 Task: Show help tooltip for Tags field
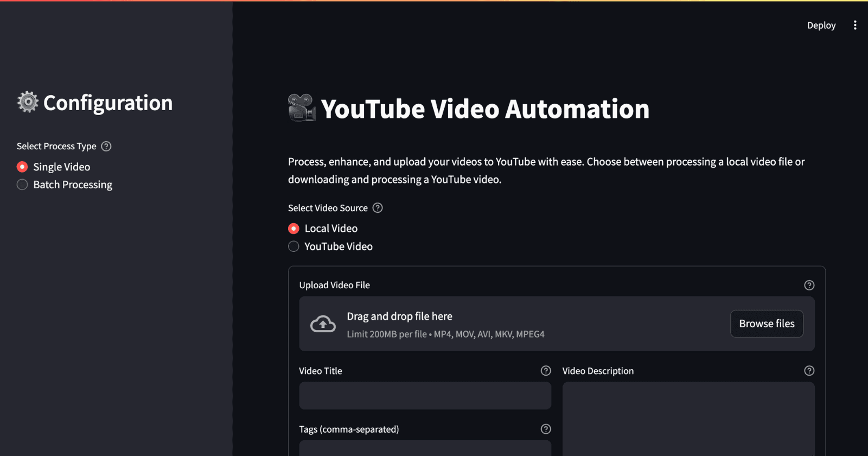click(x=546, y=429)
